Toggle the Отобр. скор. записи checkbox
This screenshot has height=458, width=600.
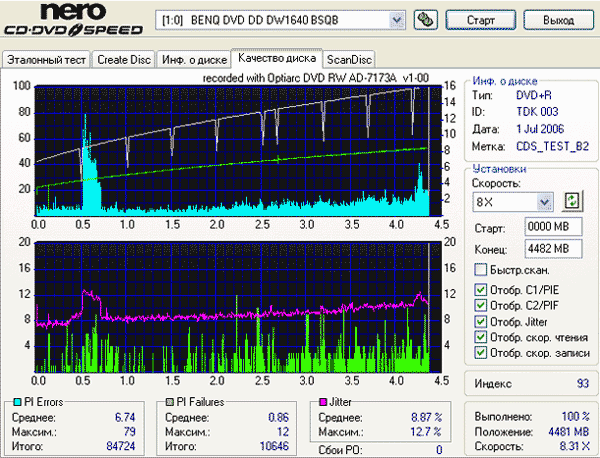(x=480, y=352)
